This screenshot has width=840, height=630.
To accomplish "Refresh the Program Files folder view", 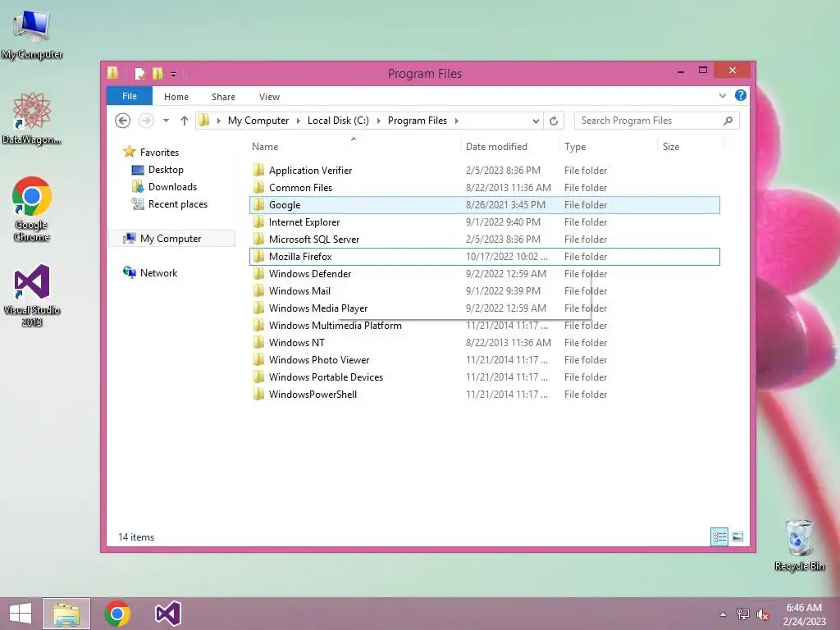I will point(554,121).
